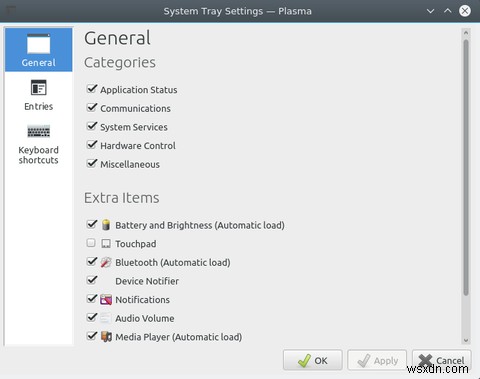Screen dimensions: 480x379
Task: Click the Notifications icon
Action: pos(106,300)
